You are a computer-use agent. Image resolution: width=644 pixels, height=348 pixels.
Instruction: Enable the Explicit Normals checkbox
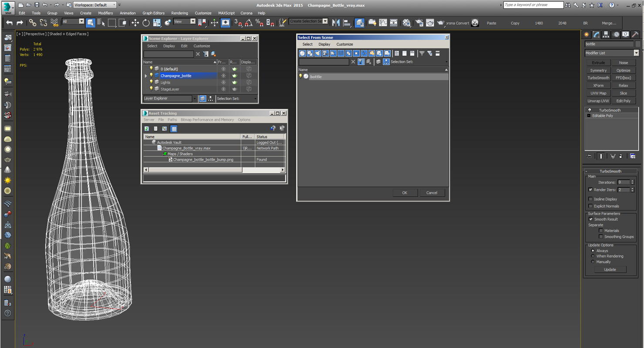(590, 206)
